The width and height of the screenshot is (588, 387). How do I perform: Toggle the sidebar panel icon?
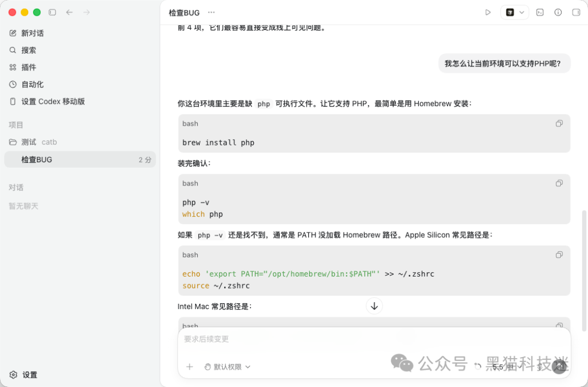(x=52, y=13)
